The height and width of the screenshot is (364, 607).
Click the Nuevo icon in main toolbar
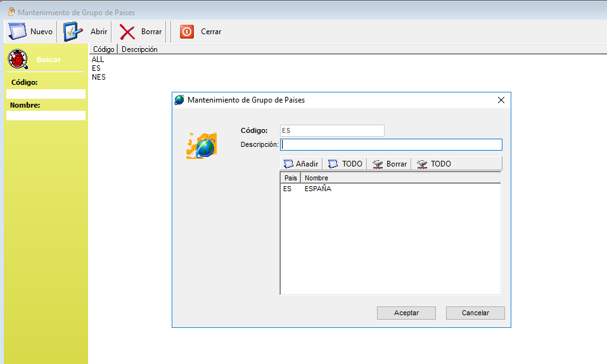pyautogui.click(x=17, y=32)
